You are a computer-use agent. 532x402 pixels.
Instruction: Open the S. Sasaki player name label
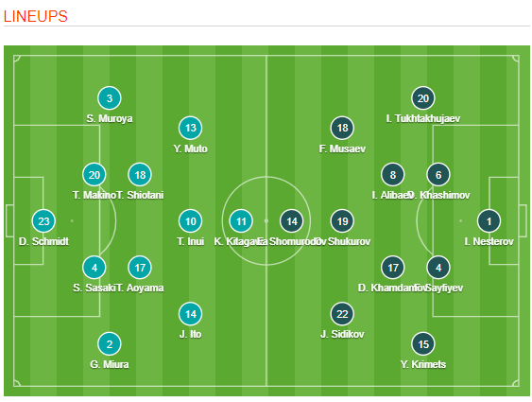(x=94, y=288)
